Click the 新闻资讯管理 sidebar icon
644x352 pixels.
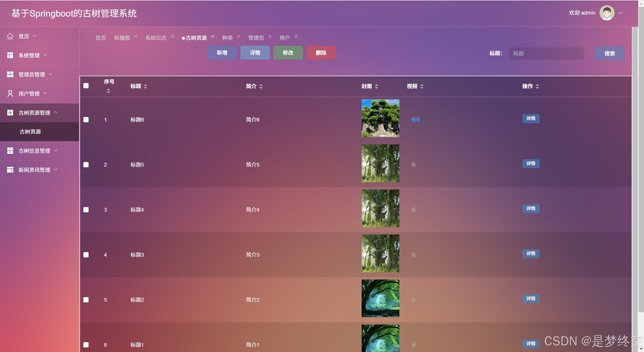tap(10, 170)
